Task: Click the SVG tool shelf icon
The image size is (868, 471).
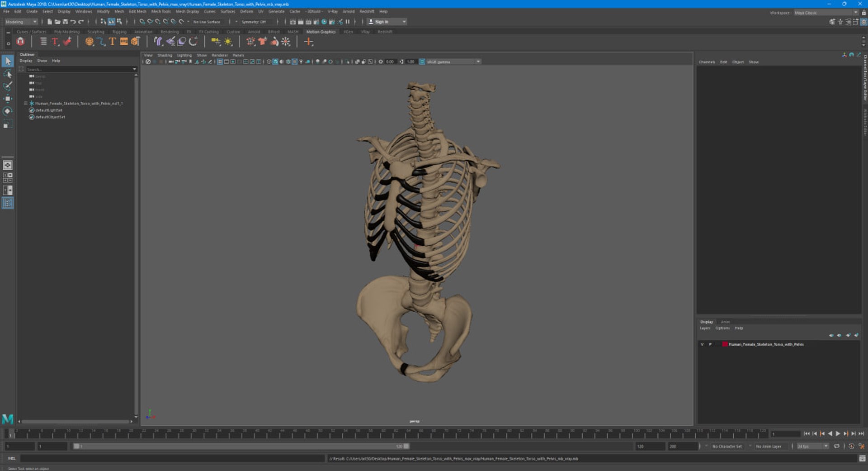Action: pos(124,42)
